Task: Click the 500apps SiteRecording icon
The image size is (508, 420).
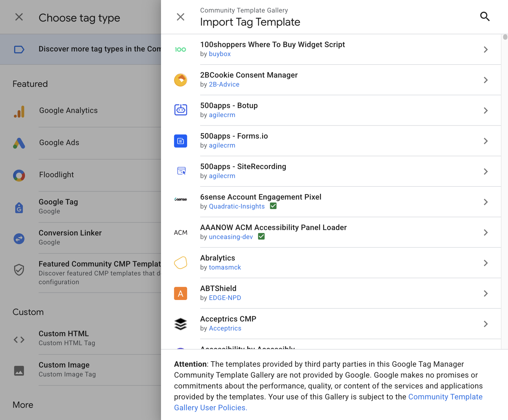Action: pyautogui.click(x=181, y=171)
